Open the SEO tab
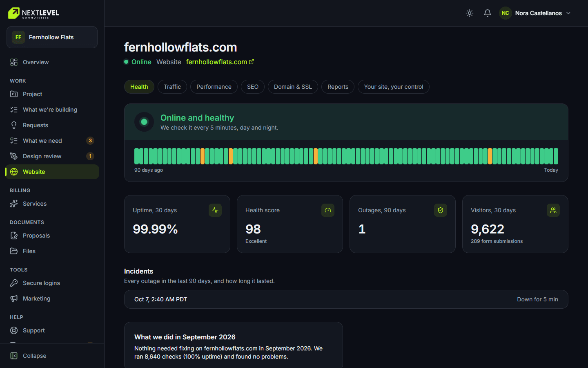Viewport: 588px width, 368px height. click(x=253, y=87)
